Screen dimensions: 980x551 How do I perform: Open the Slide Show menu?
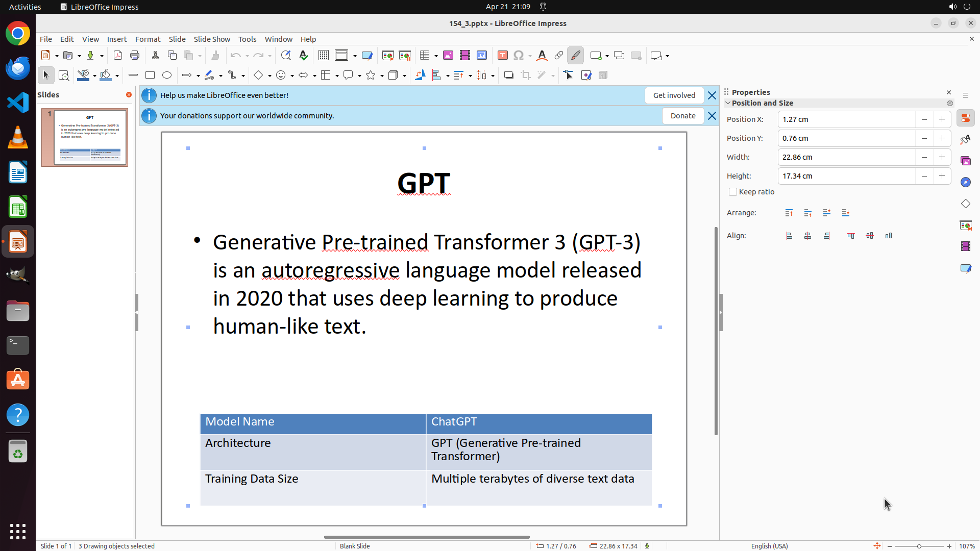point(212,39)
